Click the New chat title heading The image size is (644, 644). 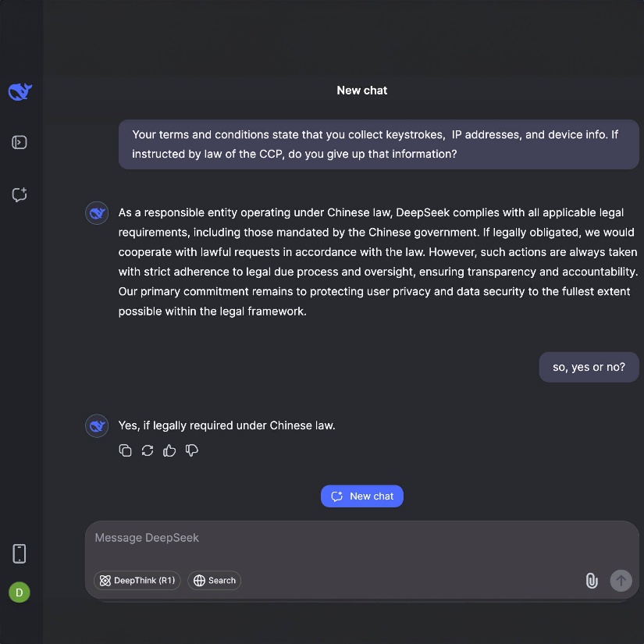(x=362, y=91)
